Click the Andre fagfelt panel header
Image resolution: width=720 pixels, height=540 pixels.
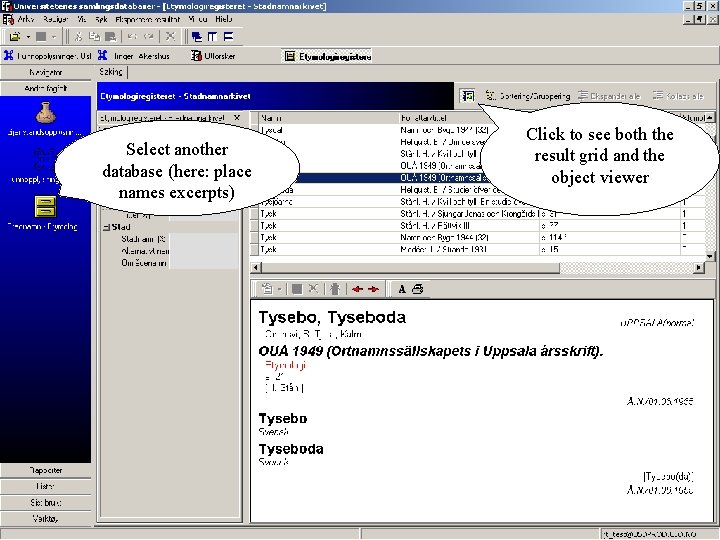click(45, 88)
